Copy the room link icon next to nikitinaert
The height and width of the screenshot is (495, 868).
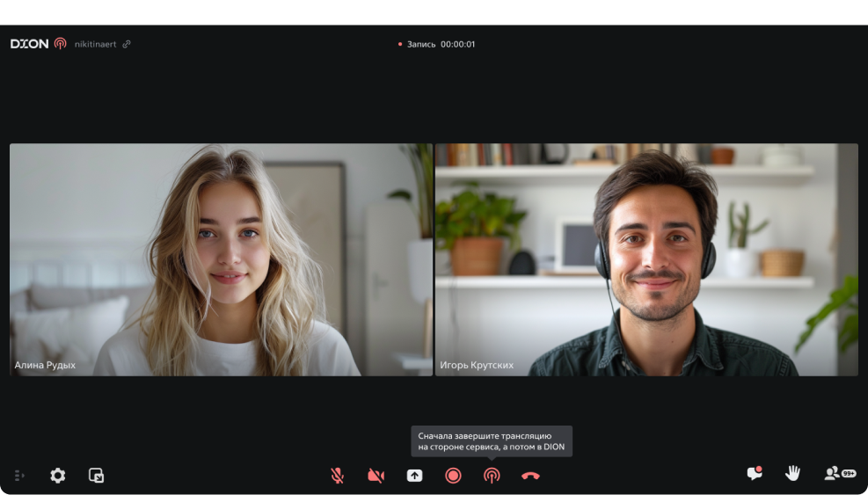[x=127, y=44]
